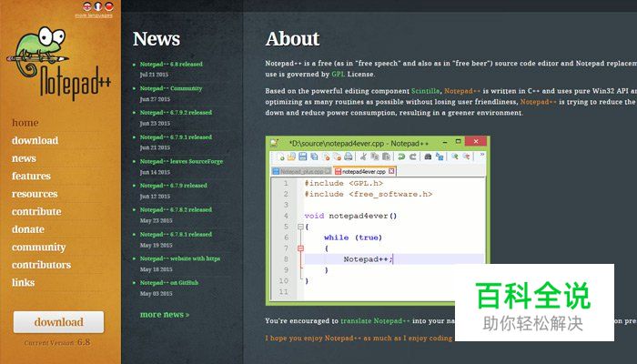
Task: Click the Print icon in editor toolbar
Action: click(347, 157)
